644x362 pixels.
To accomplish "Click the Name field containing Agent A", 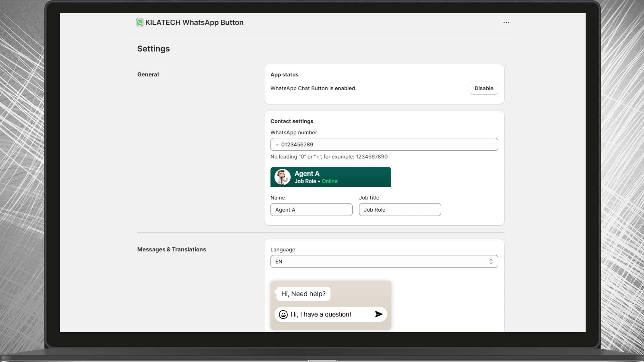I will coord(311,210).
